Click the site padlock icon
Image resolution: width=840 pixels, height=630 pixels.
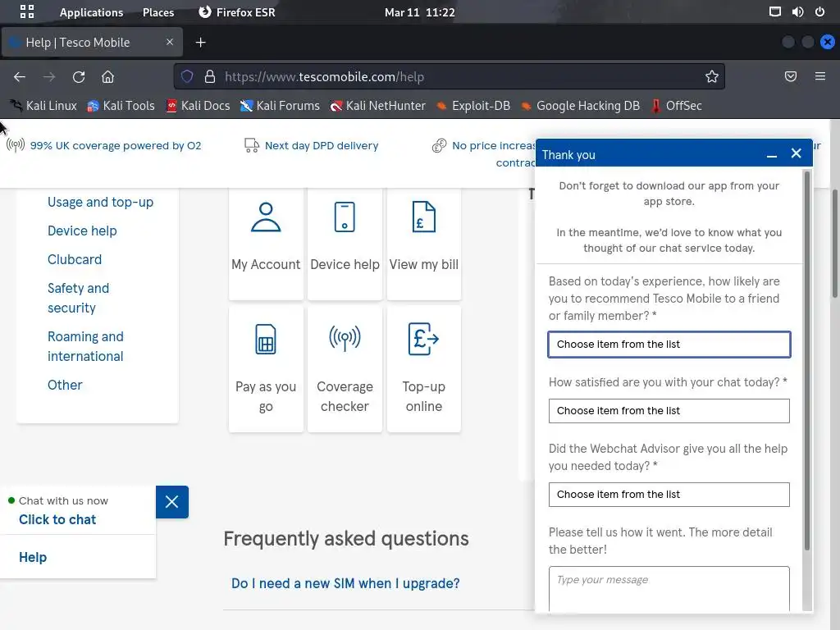[210, 76]
